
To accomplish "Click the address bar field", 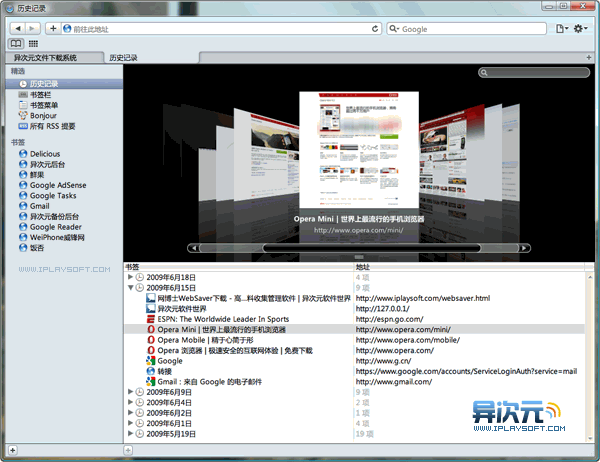I will [x=220, y=29].
